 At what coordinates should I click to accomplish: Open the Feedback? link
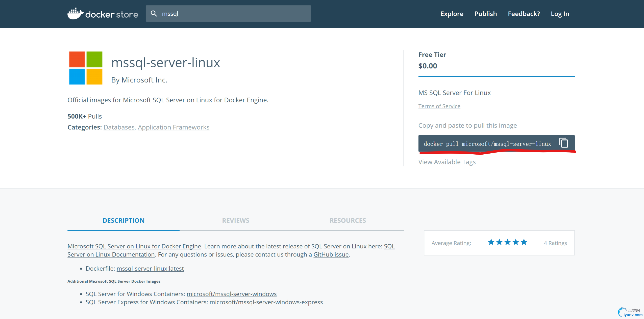524,14
